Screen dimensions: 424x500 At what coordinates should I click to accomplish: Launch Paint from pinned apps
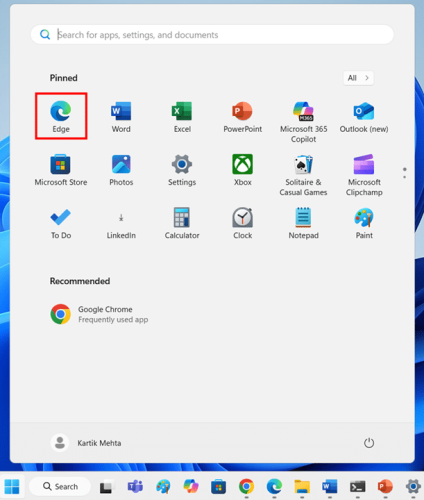point(364,223)
